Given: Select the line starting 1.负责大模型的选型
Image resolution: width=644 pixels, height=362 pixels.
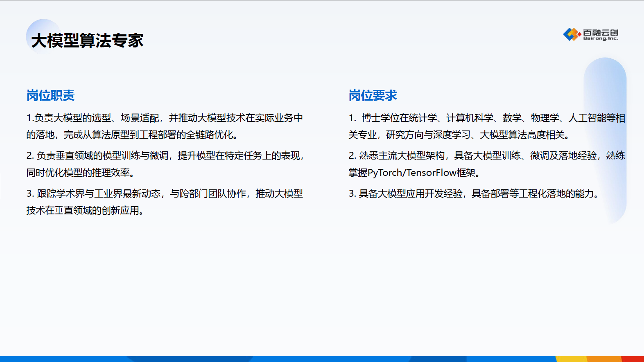Looking at the screenshot, I should click(x=165, y=118).
